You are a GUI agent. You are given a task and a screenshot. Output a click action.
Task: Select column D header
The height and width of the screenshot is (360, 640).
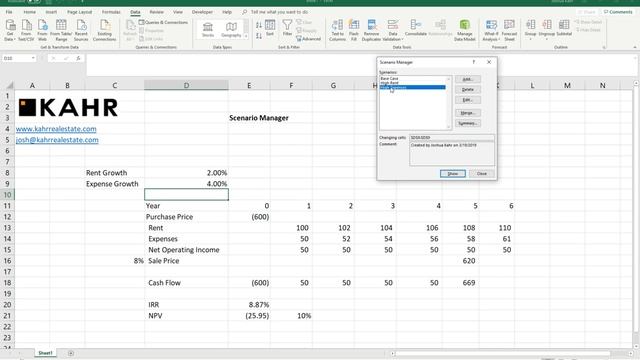click(187, 85)
